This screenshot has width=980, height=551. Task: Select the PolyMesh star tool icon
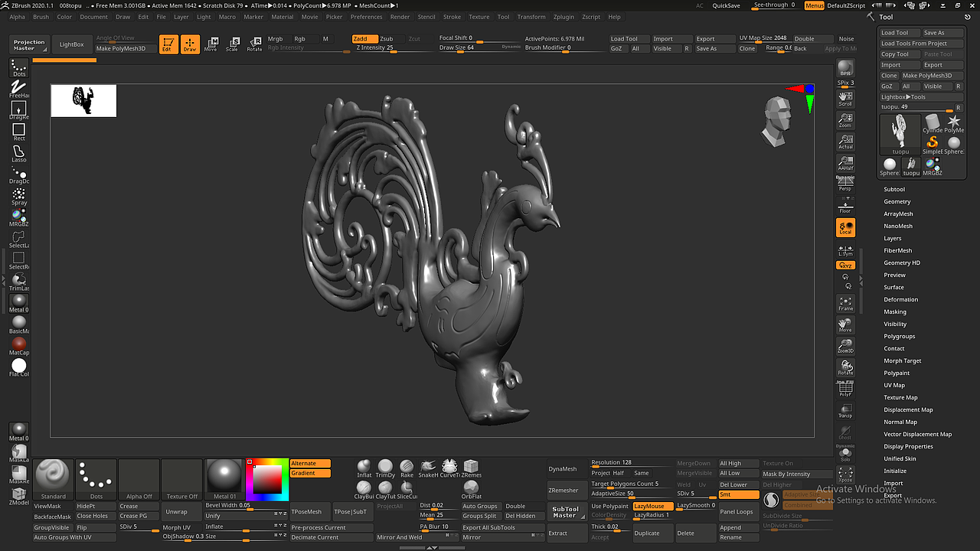click(x=954, y=123)
